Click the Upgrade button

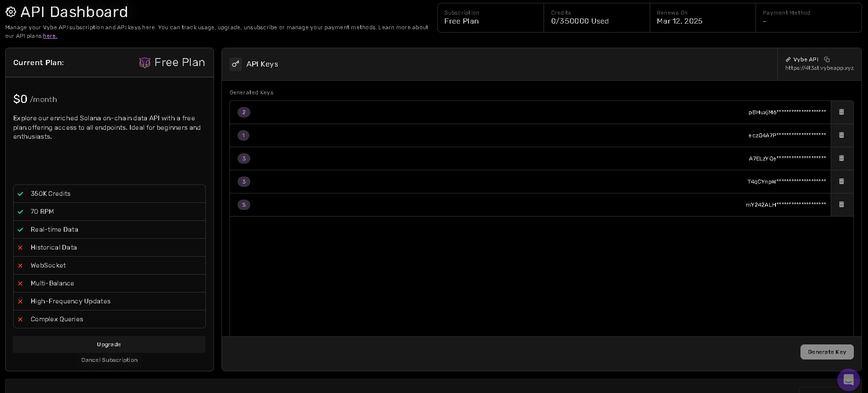coord(109,344)
